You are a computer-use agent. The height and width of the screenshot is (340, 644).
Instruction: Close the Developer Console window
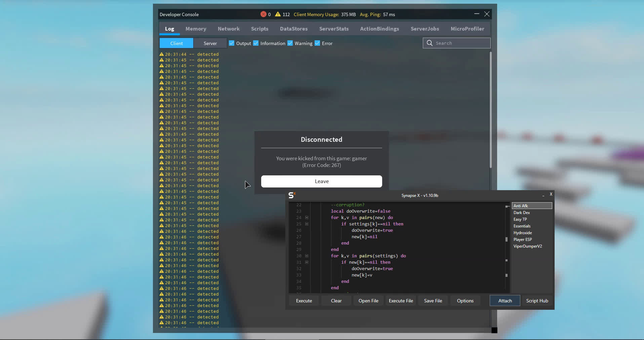[487, 14]
